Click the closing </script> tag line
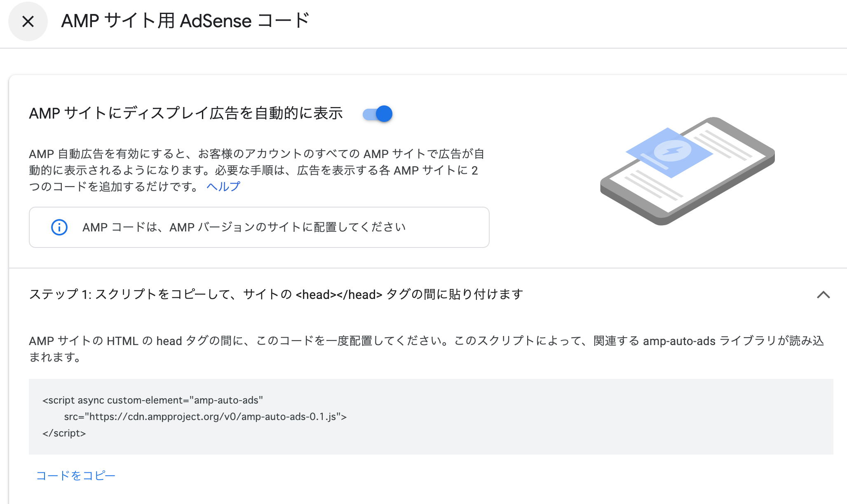Viewport: 847px width, 504px height. tap(64, 433)
